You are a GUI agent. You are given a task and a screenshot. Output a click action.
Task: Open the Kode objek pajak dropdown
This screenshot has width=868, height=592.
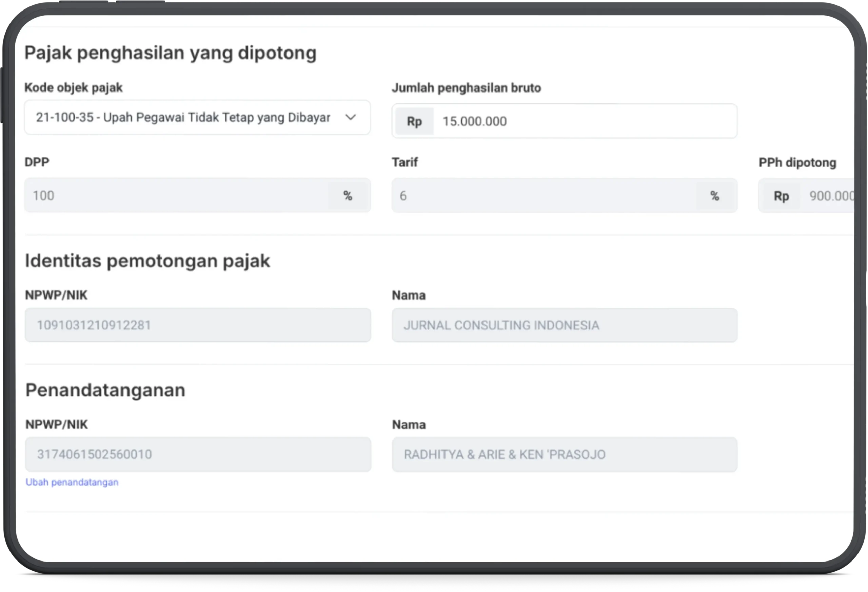pyautogui.click(x=183, y=117)
